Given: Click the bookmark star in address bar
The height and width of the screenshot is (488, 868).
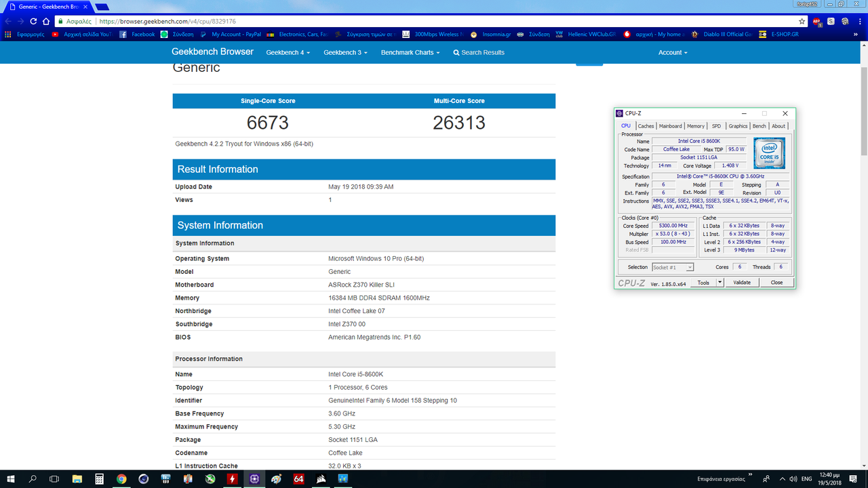Looking at the screenshot, I should [x=802, y=21].
